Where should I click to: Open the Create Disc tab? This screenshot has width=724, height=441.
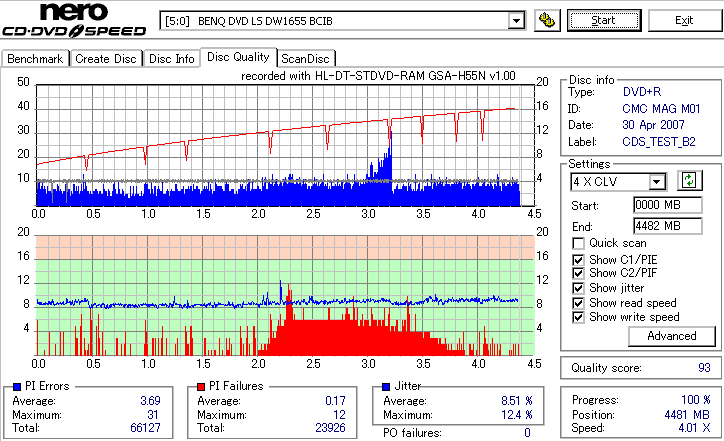click(106, 59)
